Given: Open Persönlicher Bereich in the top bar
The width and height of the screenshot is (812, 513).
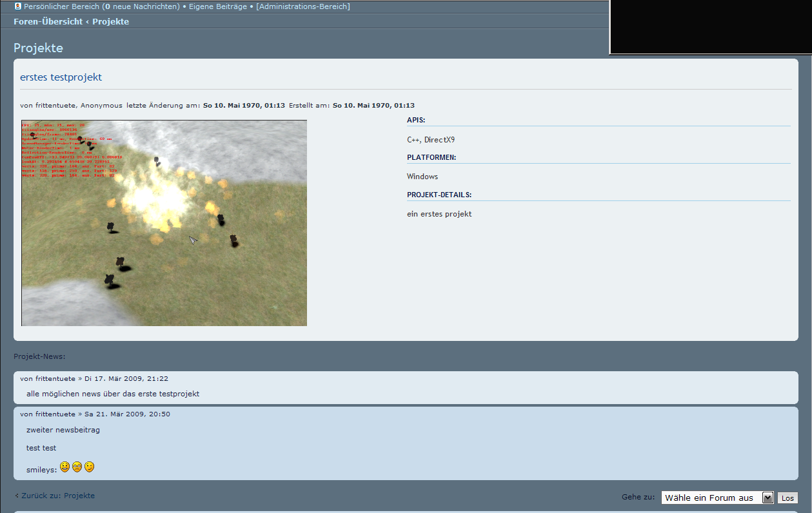Looking at the screenshot, I should (x=61, y=6).
